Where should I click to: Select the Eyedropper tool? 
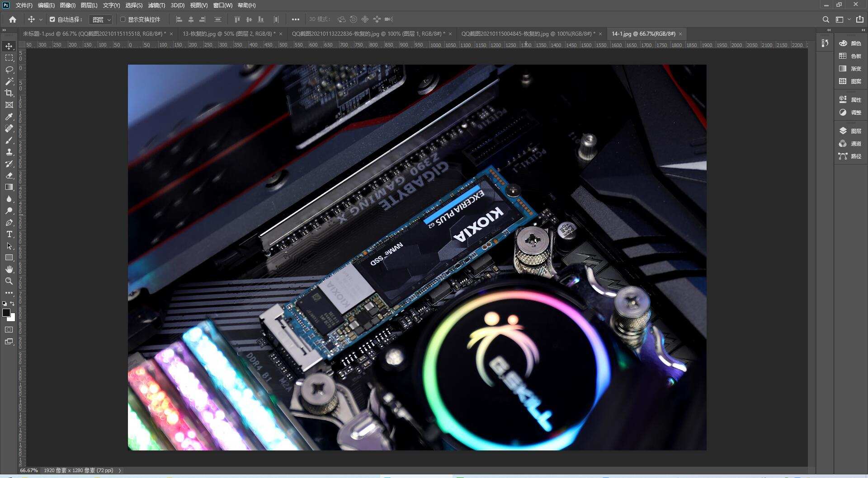click(x=9, y=117)
